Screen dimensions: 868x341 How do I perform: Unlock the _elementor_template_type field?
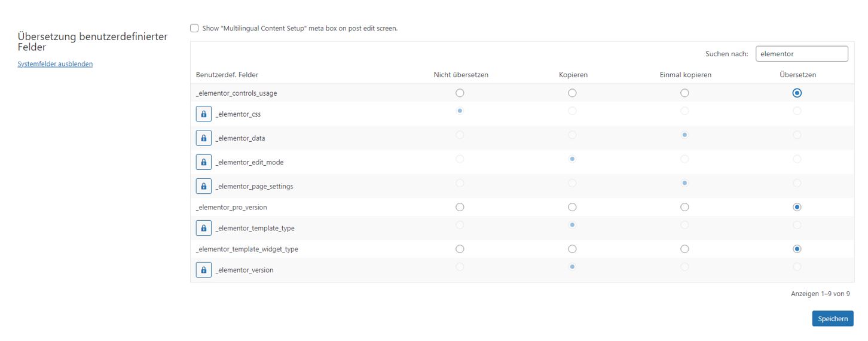(x=204, y=228)
